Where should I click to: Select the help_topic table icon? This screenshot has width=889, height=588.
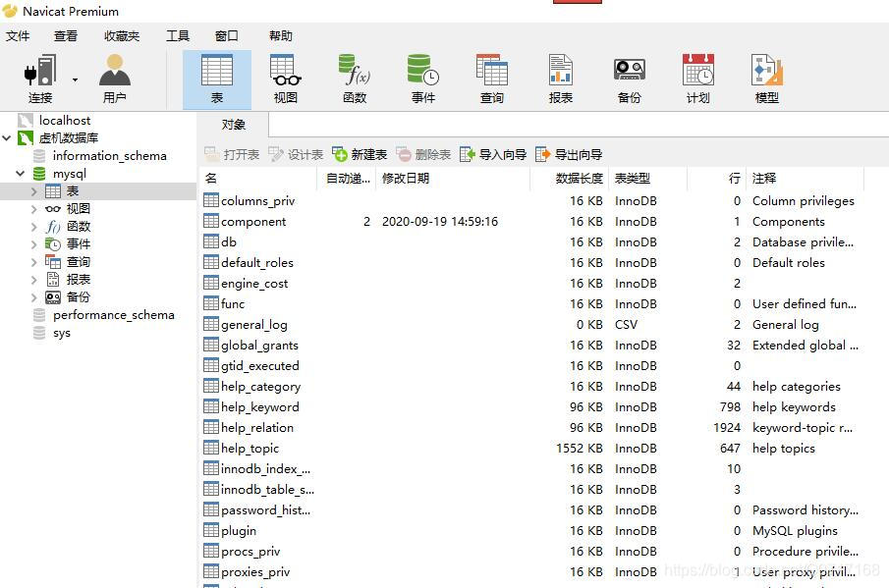[211, 448]
